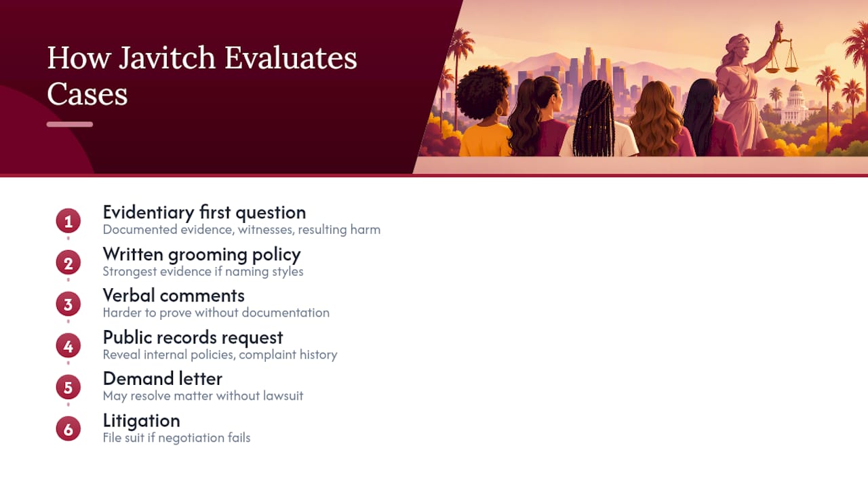Screen dimensions: 868x488
Task: Click the capitol dome building in illustration
Action: click(x=794, y=104)
